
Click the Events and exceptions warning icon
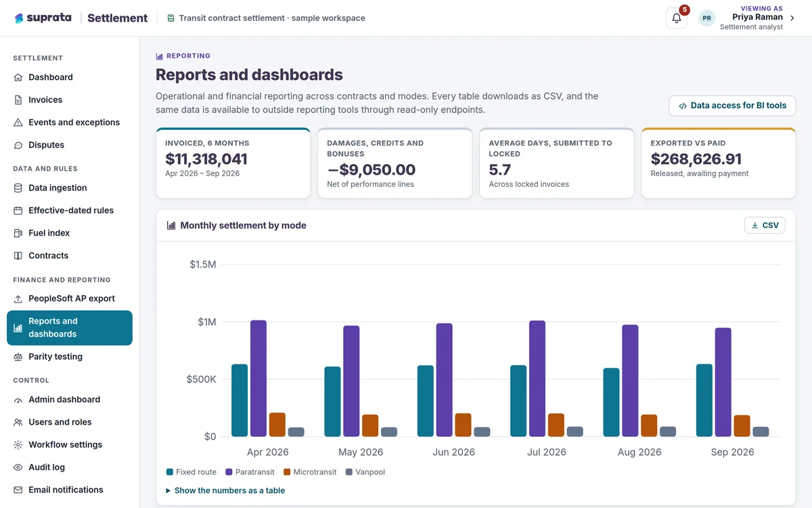(x=18, y=123)
